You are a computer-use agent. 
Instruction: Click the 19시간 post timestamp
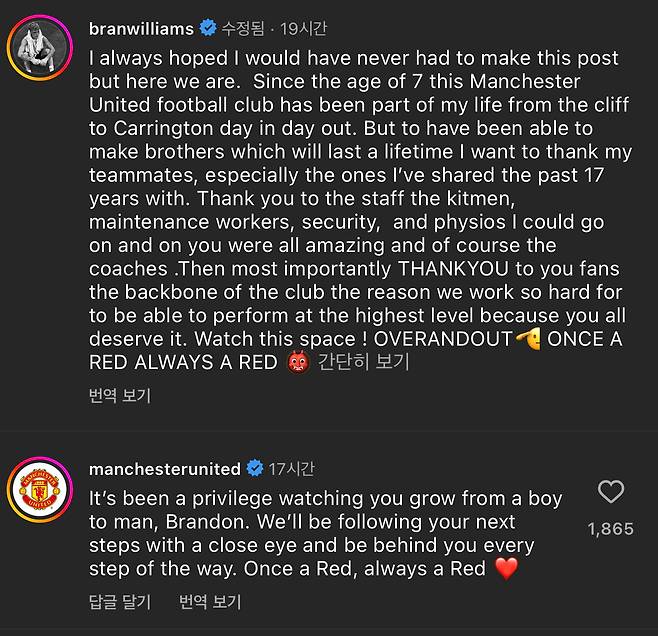click(x=303, y=29)
